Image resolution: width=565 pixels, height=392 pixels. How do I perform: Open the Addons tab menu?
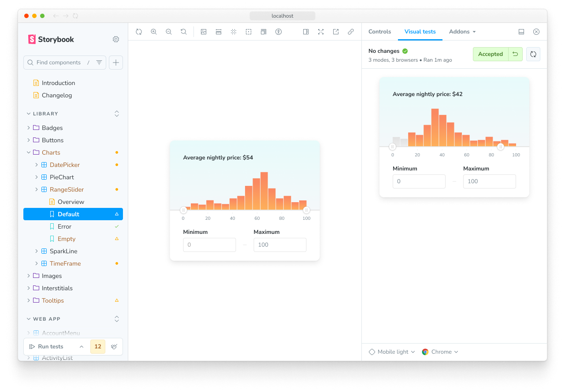click(x=462, y=32)
